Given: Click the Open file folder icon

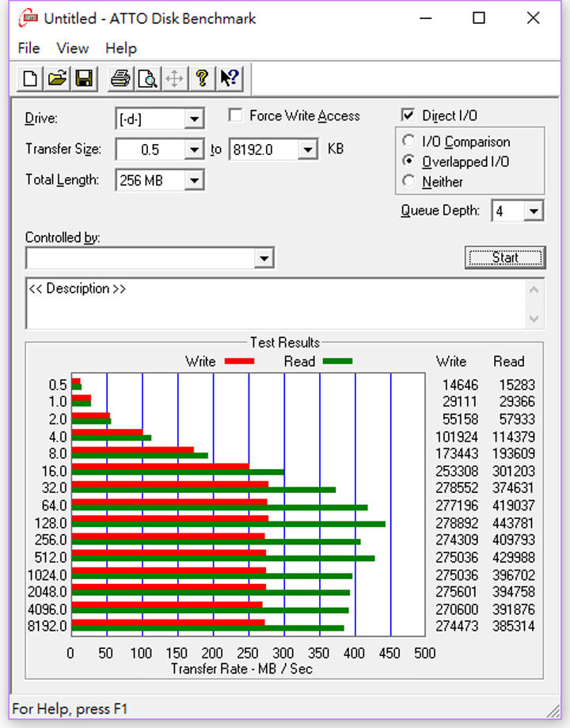Looking at the screenshot, I should pyautogui.click(x=56, y=78).
